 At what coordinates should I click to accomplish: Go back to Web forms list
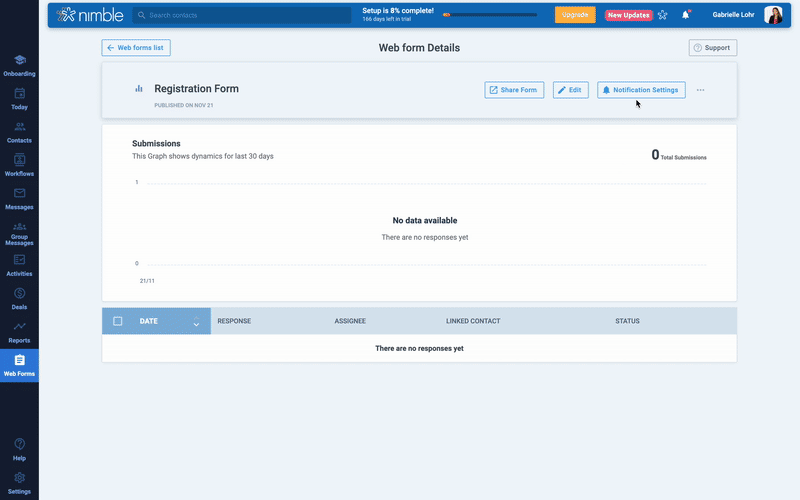[x=136, y=47]
